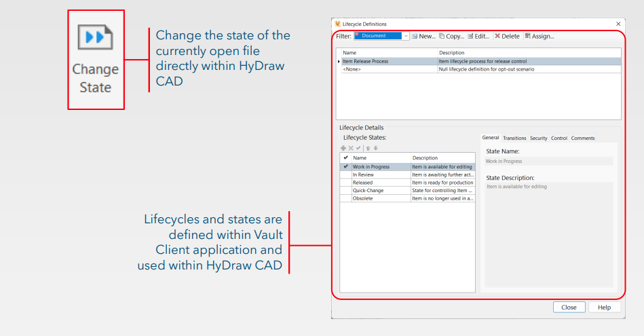Close the Lifecycle Definitions dialog with X

pos(618,24)
